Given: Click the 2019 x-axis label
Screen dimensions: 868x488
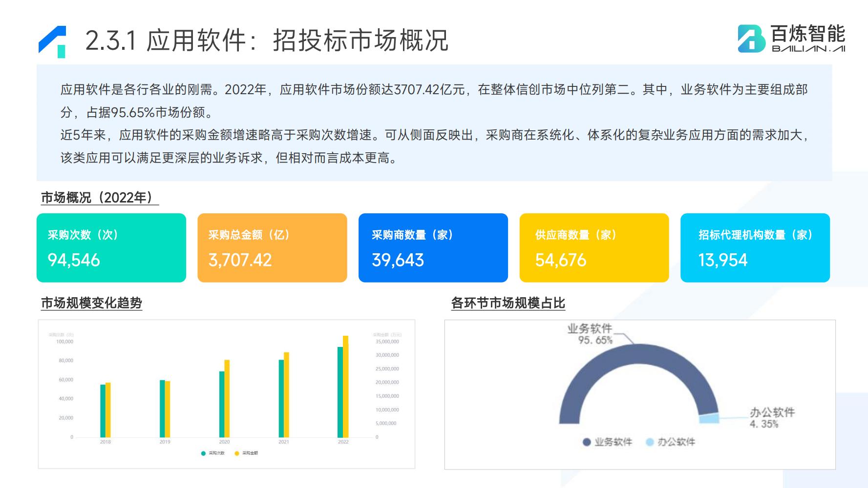Looking at the screenshot, I should 165,442.
